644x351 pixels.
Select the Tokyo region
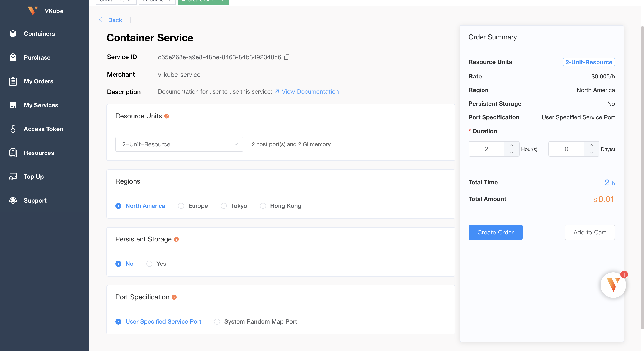coord(234,206)
